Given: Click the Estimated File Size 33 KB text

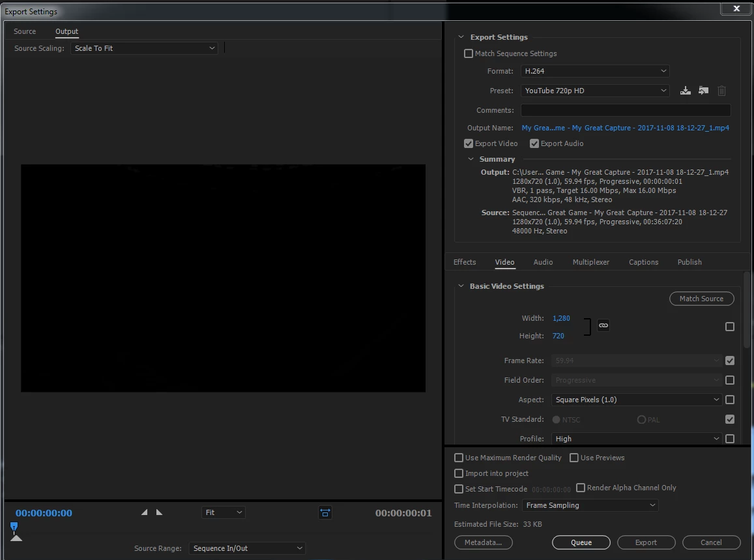Looking at the screenshot, I should pyautogui.click(x=498, y=524).
